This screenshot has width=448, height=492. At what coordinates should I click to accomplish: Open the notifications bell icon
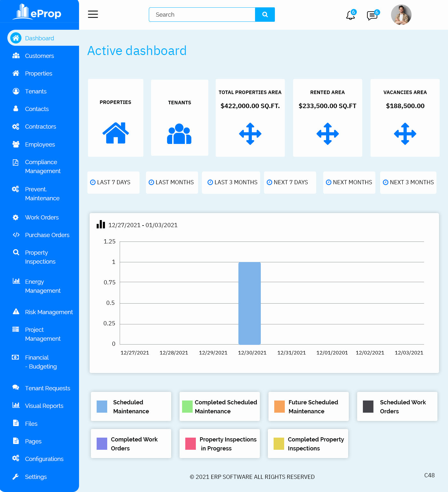click(350, 15)
